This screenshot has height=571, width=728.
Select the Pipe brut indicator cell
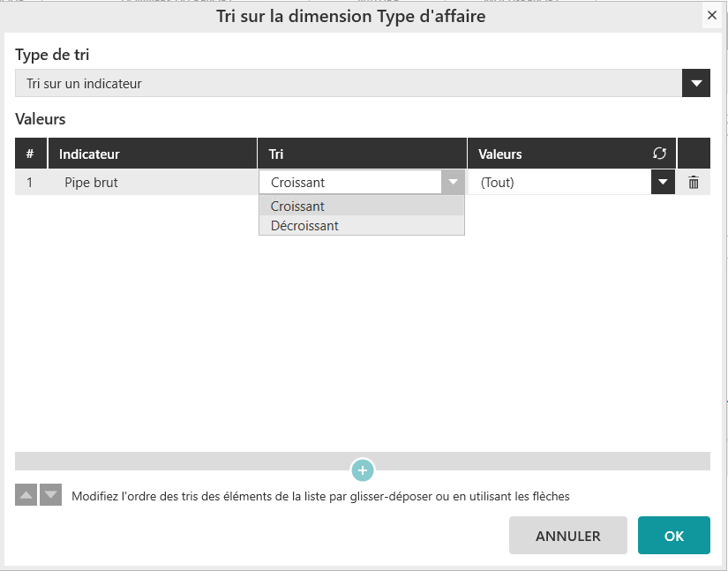click(x=91, y=183)
